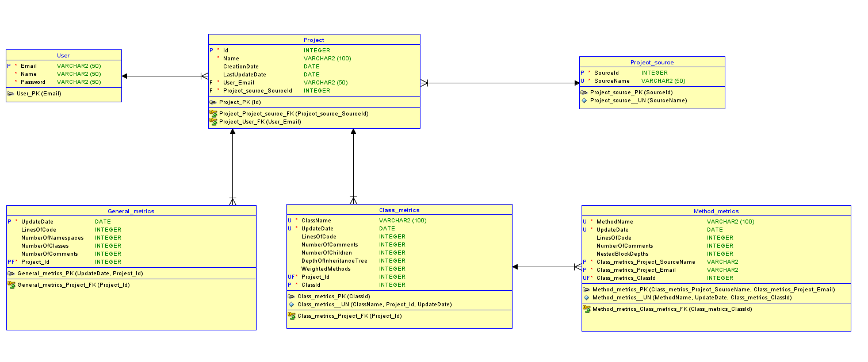Select the Method_metrics table title
The width and height of the screenshot is (868, 362).
(716, 211)
